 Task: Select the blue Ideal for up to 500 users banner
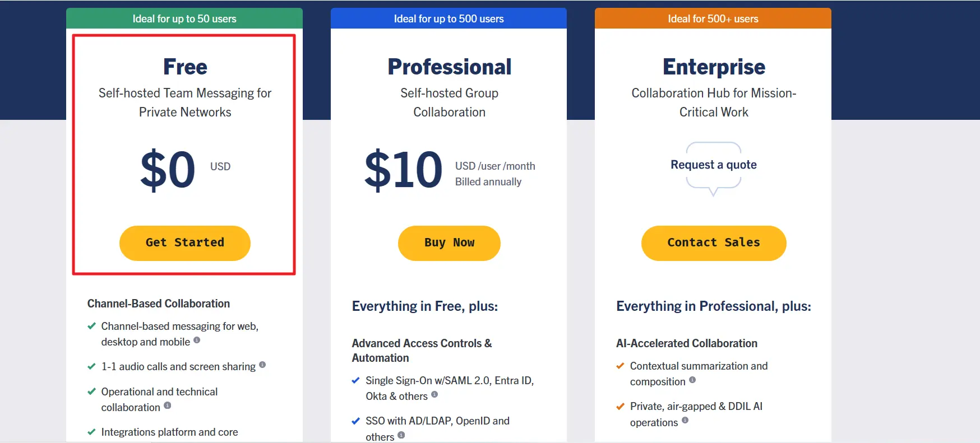[x=449, y=18]
